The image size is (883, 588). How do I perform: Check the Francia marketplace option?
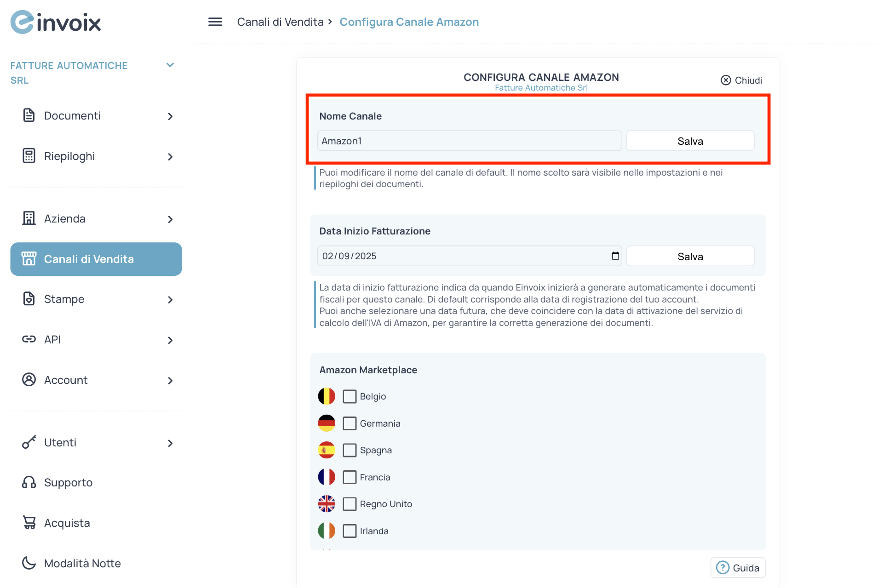click(350, 477)
